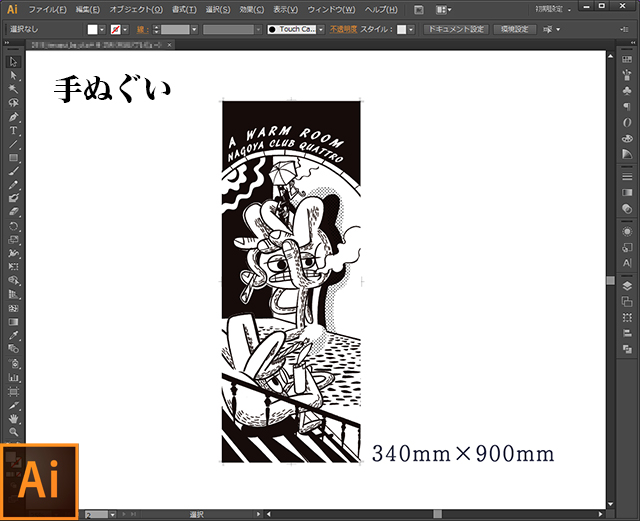Select the Eraser tool
Viewport: 640px width, 521px height.
click(13, 212)
